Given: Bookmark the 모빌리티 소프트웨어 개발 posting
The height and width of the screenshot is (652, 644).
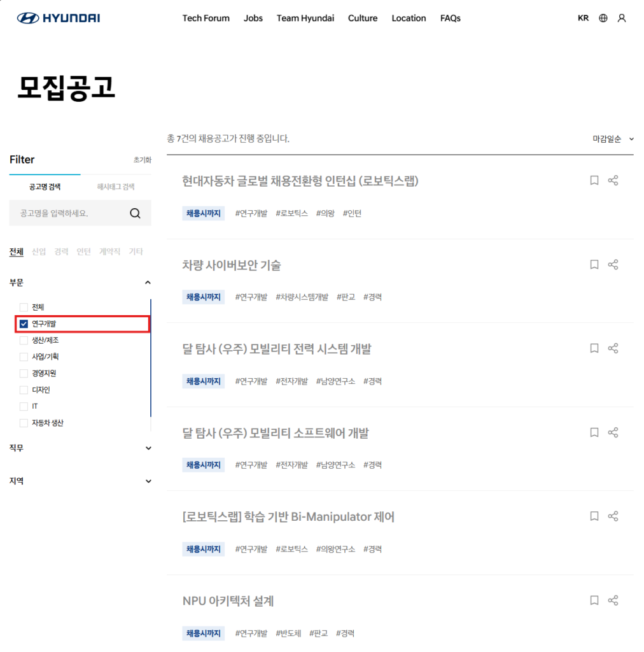Looking at the screenshot, I should [x=594, y=432].
